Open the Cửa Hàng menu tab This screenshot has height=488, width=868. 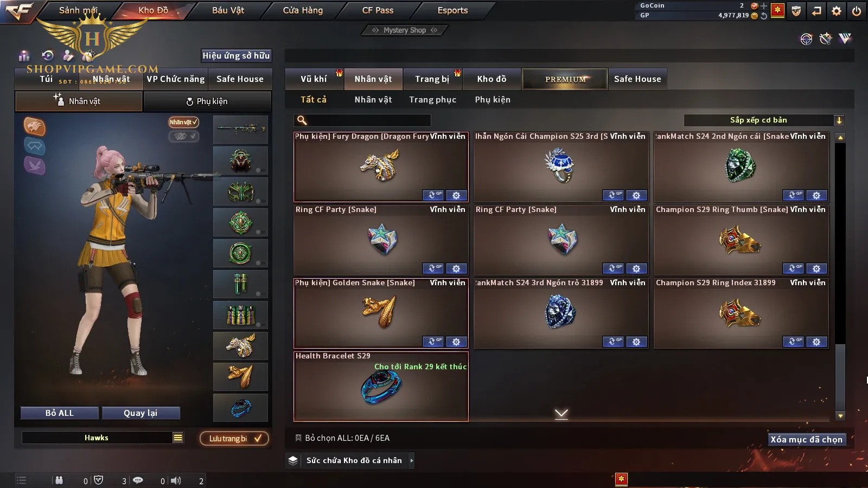pyautogui.click(x=303, y=10)
